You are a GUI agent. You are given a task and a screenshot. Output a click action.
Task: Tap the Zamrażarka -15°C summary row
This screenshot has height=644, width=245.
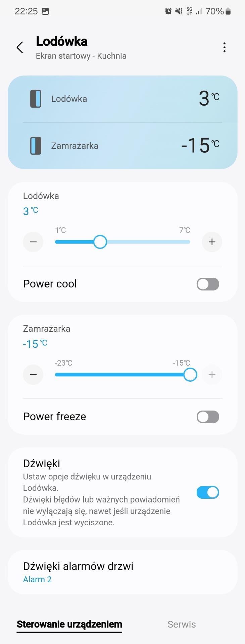[122, 146]
